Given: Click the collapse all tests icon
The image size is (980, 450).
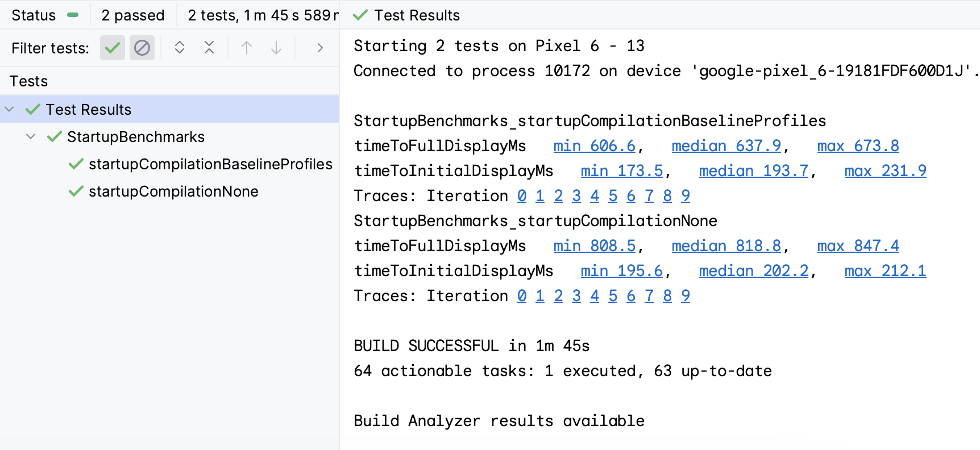Looking at the screenshot, I should pyautogui.click(x=209, y=48).
